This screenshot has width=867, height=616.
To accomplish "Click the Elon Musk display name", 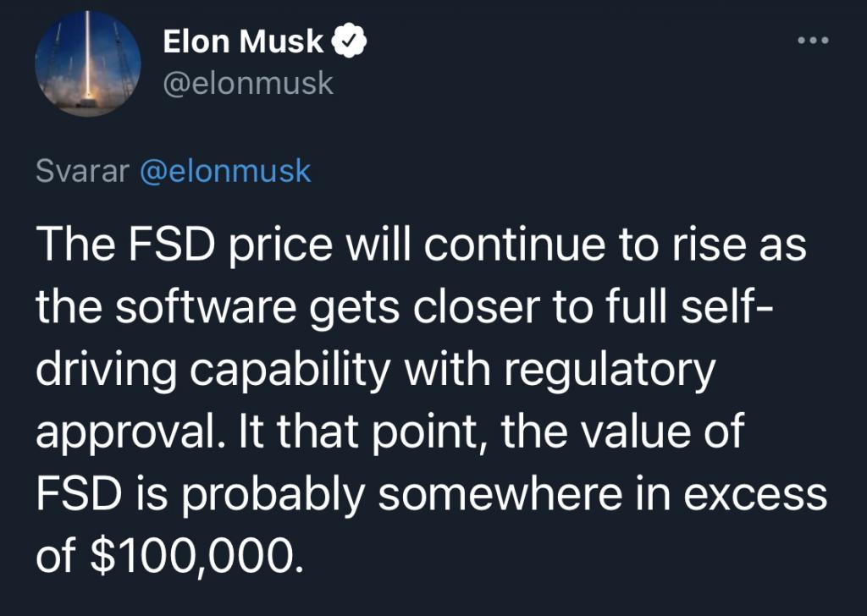I will click(243, 41).
